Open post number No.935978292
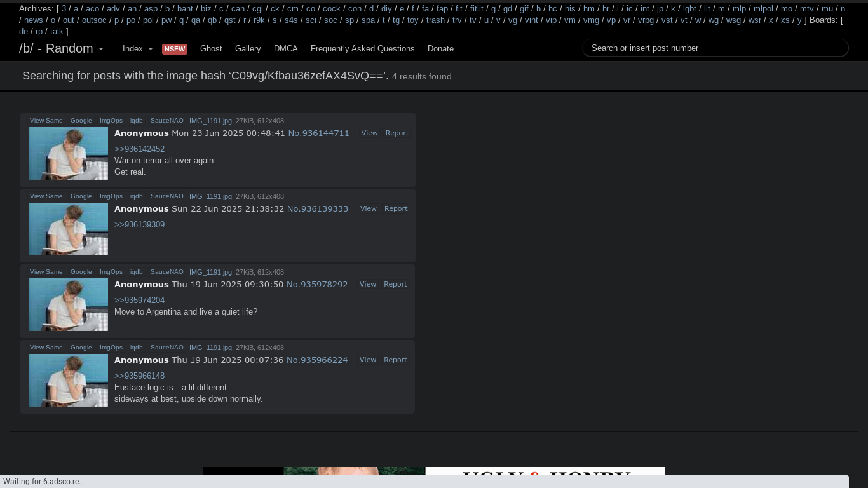The width and height of the screenshot is (868, 488). [317, 285]
